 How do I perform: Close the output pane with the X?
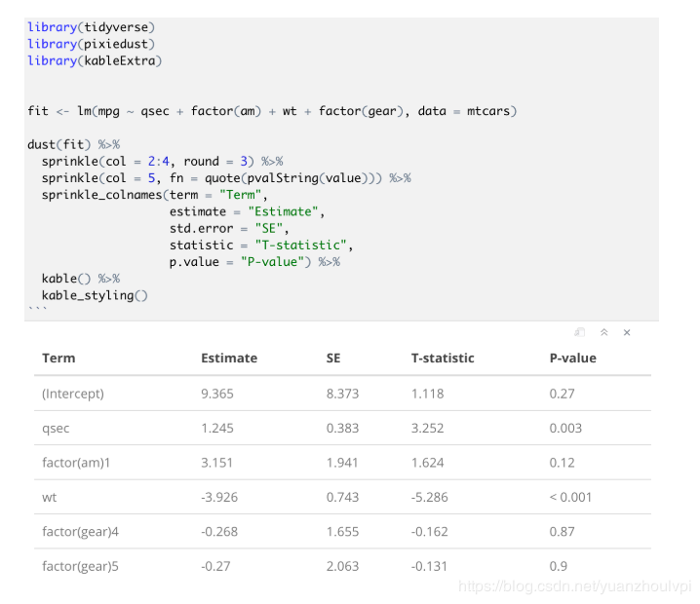[x=627, y=332]
